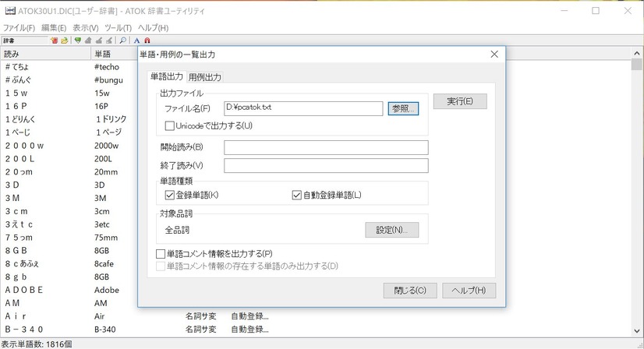Select the row with word 15w

(69, 93)
